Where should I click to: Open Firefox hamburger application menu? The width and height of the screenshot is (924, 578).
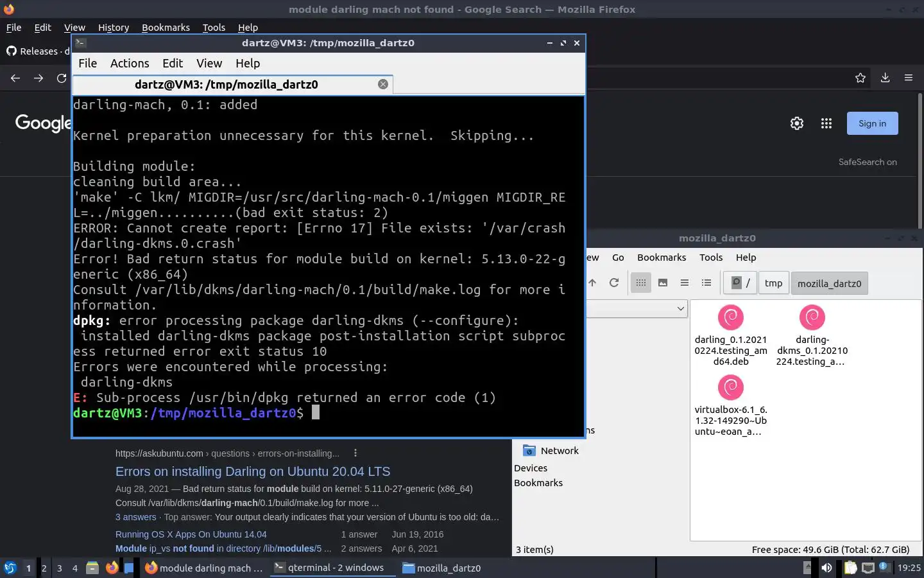(908, 78)
